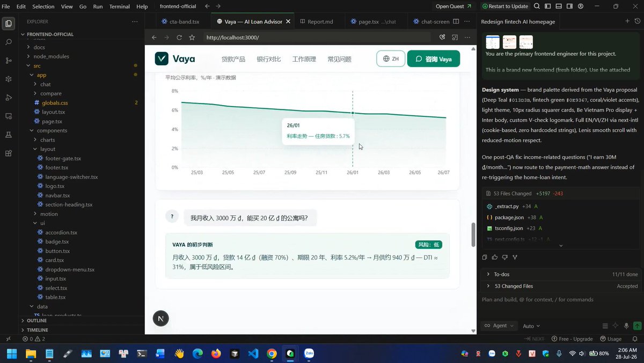Screen dimensions: 644x363
Task: Open the explorer panel more actions menu
Action: (135, 21)
